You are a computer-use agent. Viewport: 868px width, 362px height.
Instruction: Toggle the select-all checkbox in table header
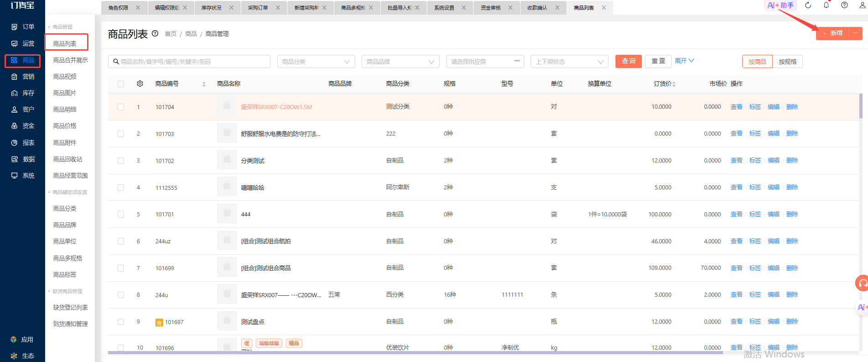[121, 84]
